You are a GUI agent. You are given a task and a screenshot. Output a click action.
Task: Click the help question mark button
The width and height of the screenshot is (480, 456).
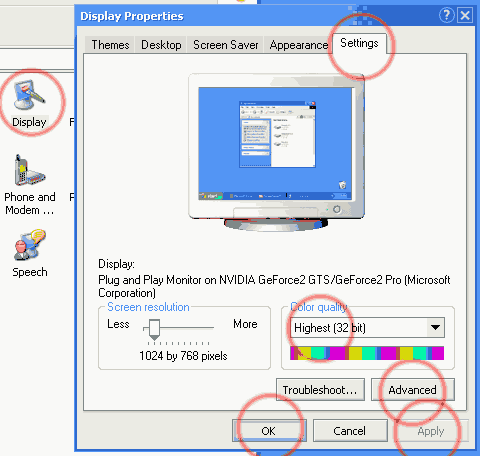[x=447, y=15]
